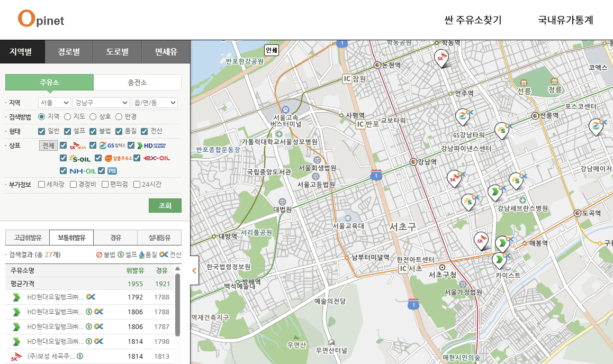Click the 선릉역 subway station icon
The width and height of the screenshot is (613, 364).
[535, 116]
